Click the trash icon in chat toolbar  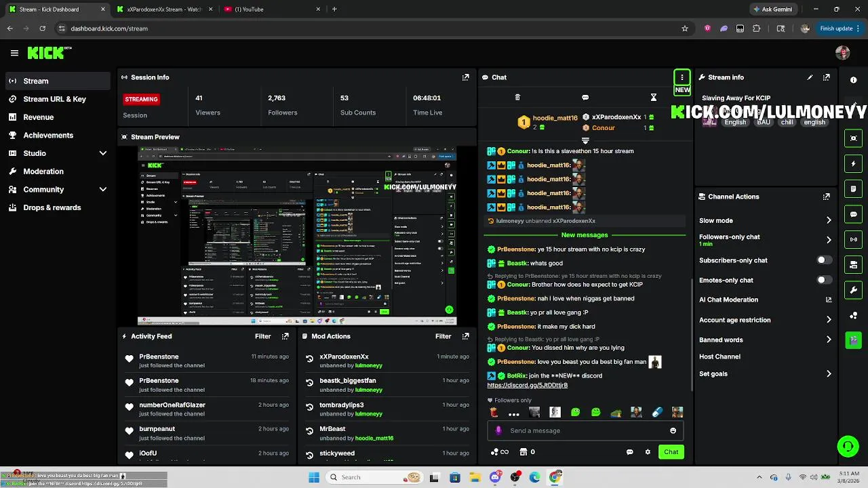coord(517,98)
